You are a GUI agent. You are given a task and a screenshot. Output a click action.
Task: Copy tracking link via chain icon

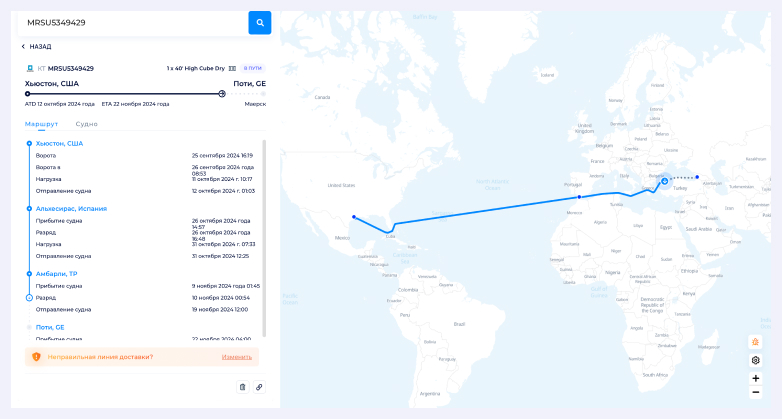[259, 387]
